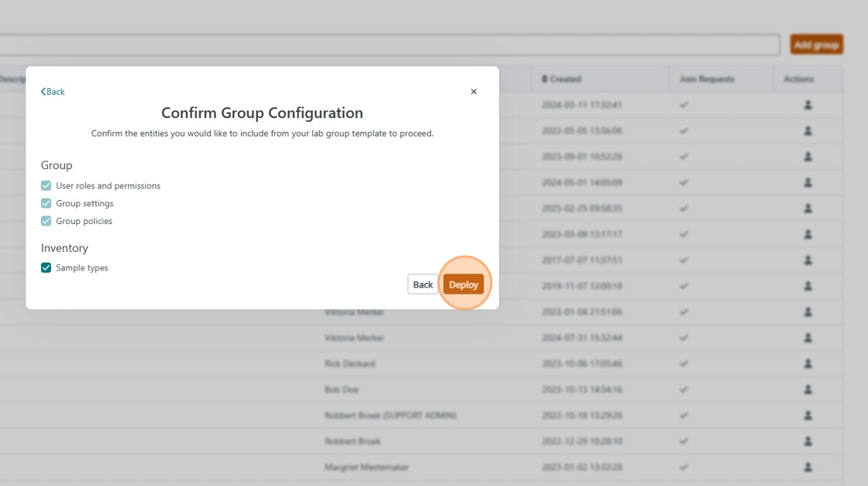868x486 pixels.
Task: Click user icon for Margriet Mestemaker's group
Action: (808, 467)
